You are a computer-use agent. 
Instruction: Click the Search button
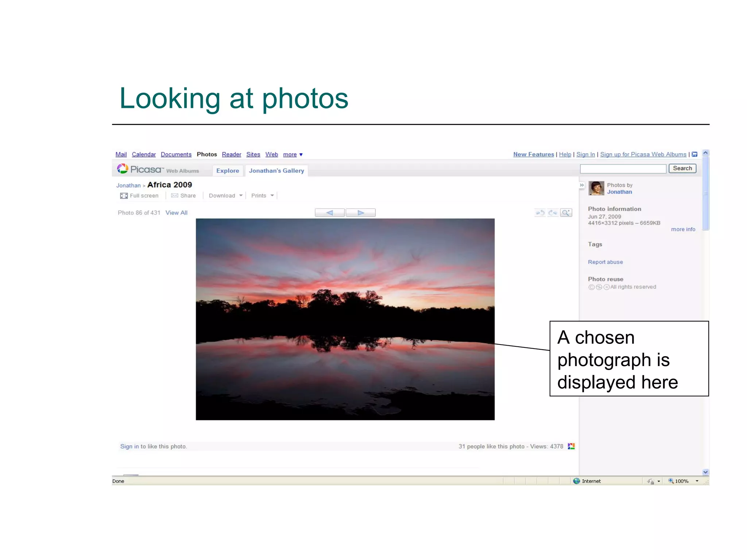tap(682, 168)
